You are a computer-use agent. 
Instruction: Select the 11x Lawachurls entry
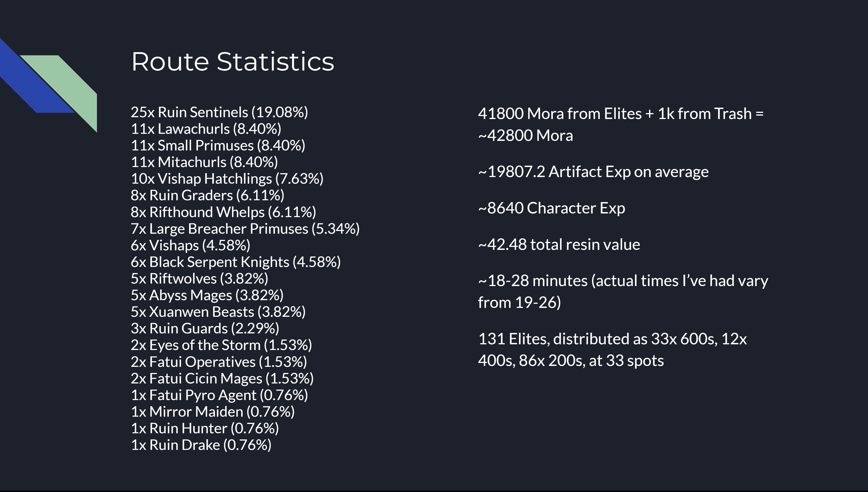point(206,129)
